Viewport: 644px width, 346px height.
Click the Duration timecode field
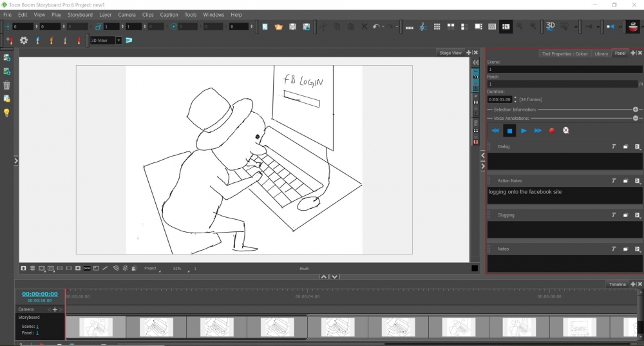[500, 99]
